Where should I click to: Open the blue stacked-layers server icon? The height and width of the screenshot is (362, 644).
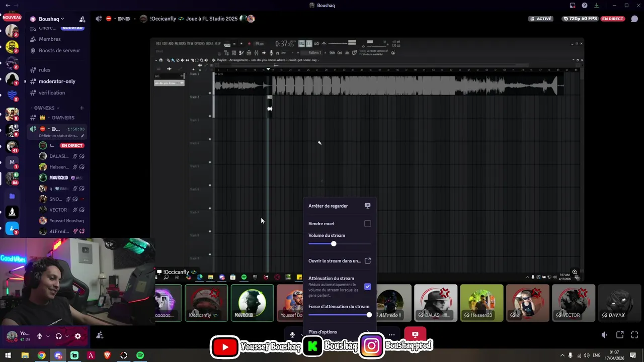coord(12,95)
